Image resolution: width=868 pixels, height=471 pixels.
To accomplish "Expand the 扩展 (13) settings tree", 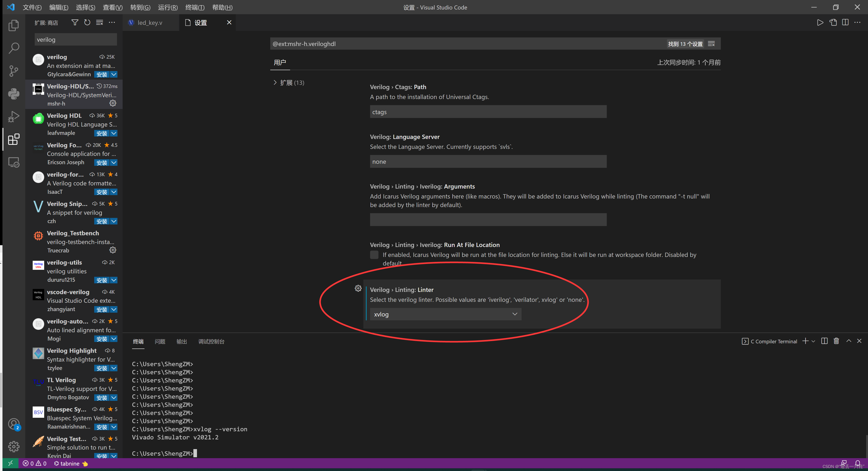I will (275, 83).
